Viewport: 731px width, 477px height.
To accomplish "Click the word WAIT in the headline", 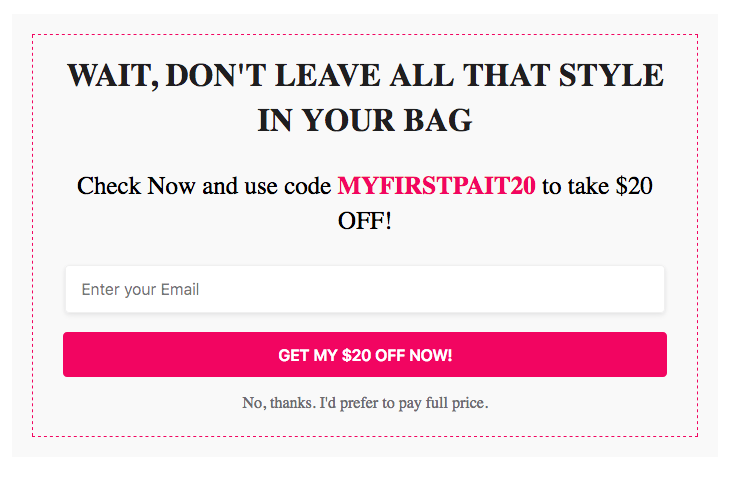I will pos(112,76).
